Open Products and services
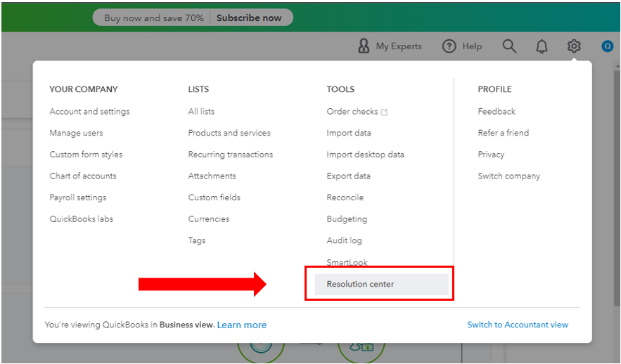 point(229,133)
